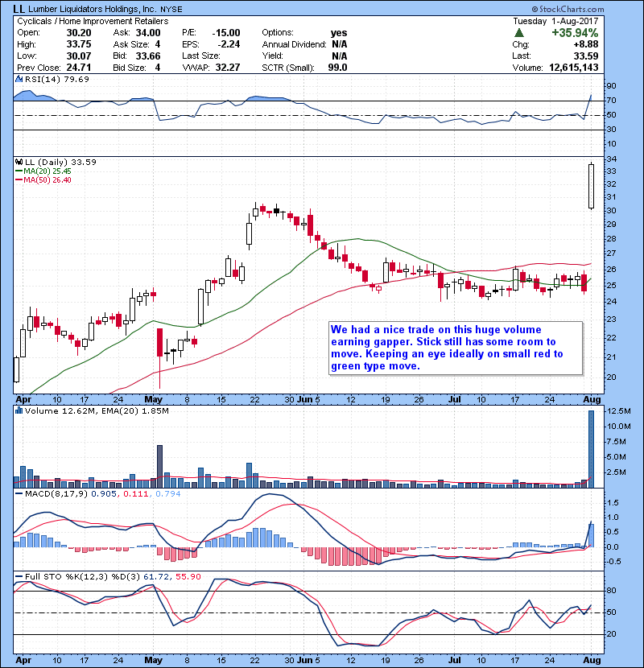Click the Jul label on bottom date axis
644x668 pixels.
pos(455,660)
